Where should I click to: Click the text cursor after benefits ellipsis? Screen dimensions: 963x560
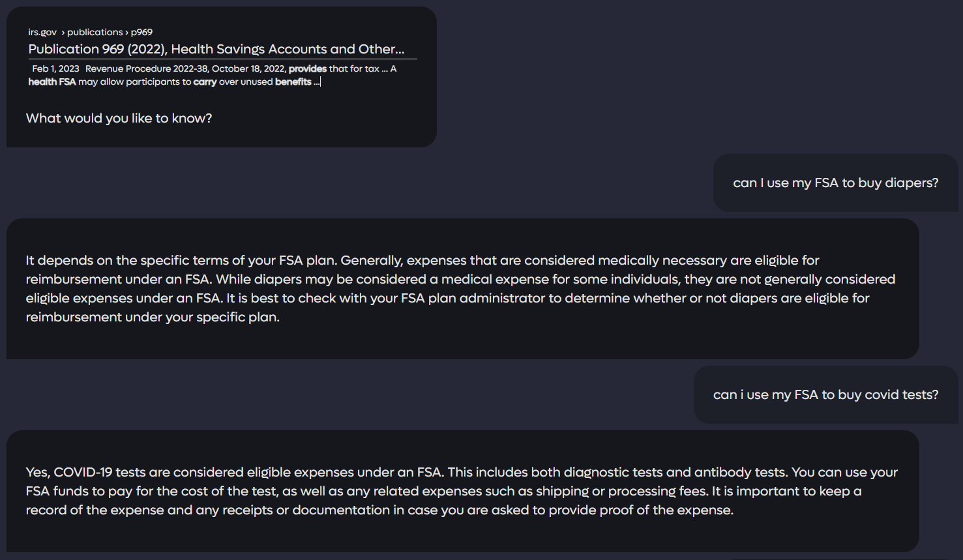[x=319, y=81]
